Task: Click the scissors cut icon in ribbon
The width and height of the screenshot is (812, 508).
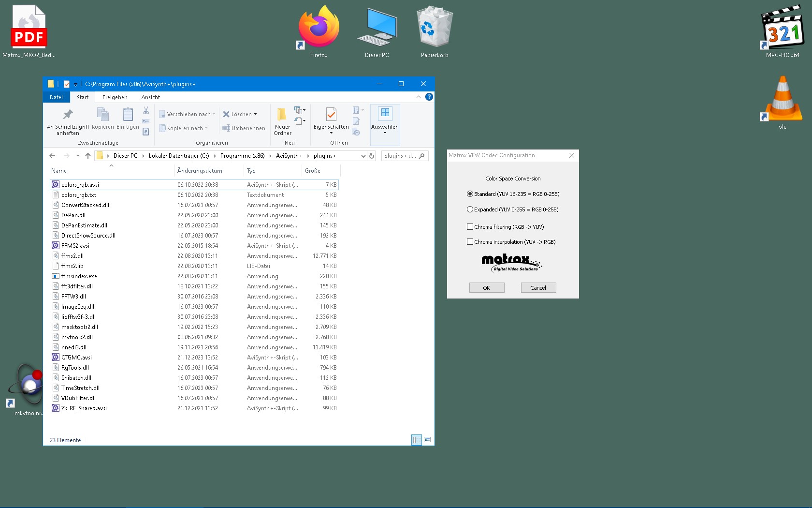Action: pos(146,111)
